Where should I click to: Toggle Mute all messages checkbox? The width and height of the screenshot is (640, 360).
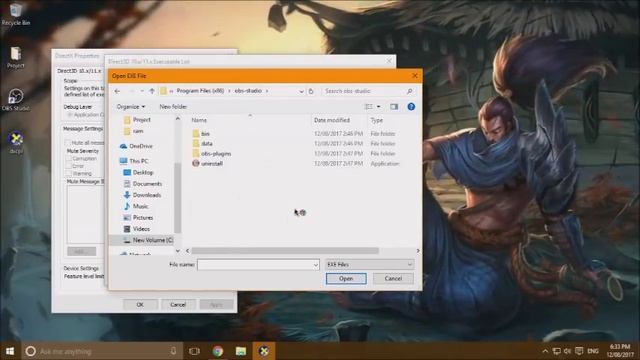point(68,142)
